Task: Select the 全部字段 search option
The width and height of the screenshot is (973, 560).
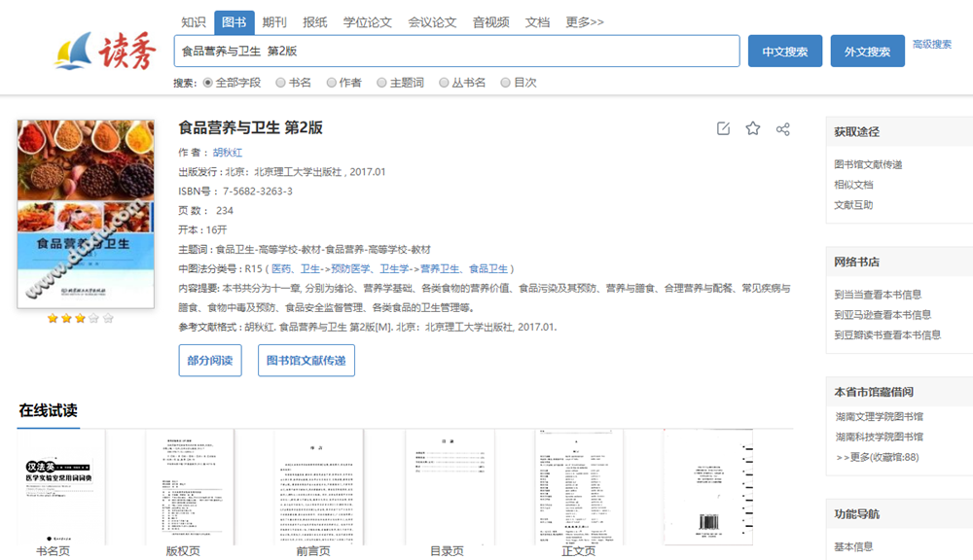Action: [208, 83]
